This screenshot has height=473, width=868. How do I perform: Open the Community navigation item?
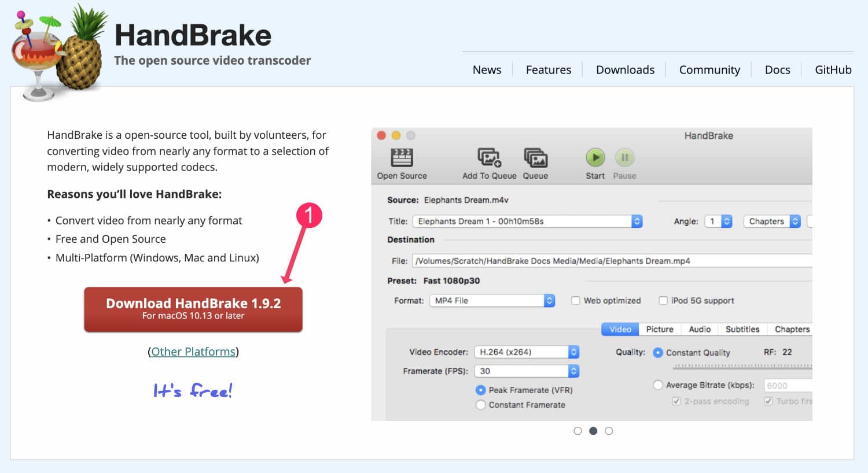[x=709, y=70]
